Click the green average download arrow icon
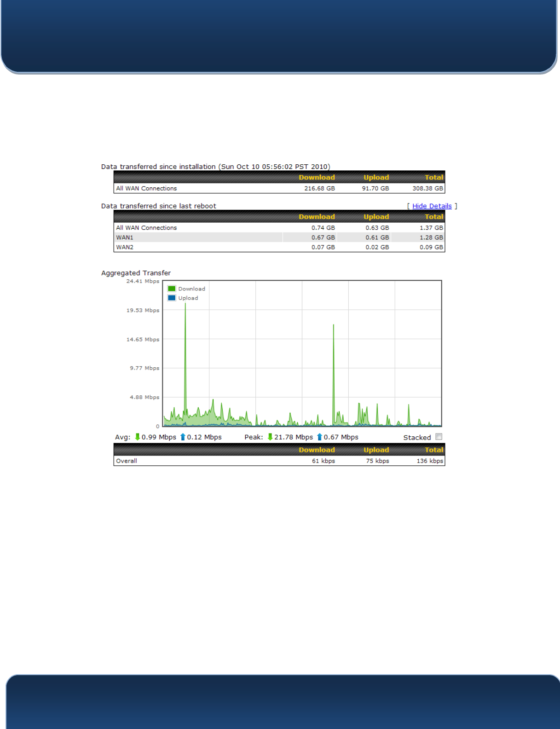Image resolution: width=560 pixels, height=729 pixels. [137, 437]
